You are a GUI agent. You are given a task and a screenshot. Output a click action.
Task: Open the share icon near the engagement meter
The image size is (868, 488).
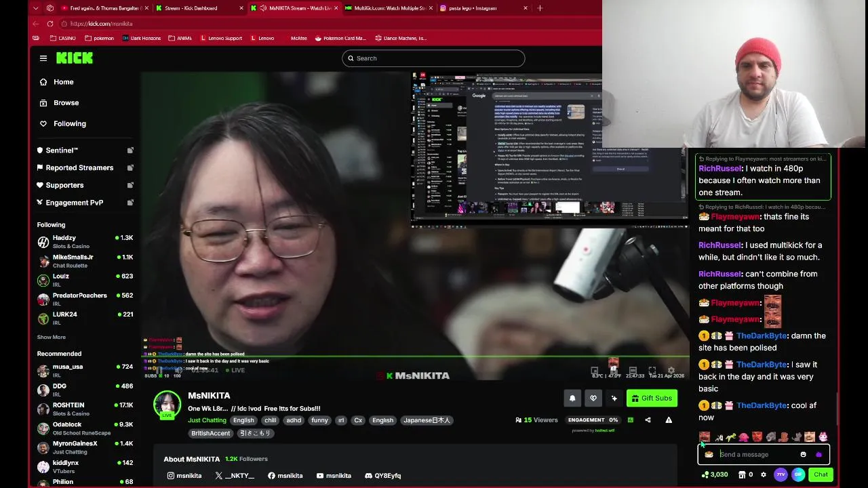(x=648, y=420)
